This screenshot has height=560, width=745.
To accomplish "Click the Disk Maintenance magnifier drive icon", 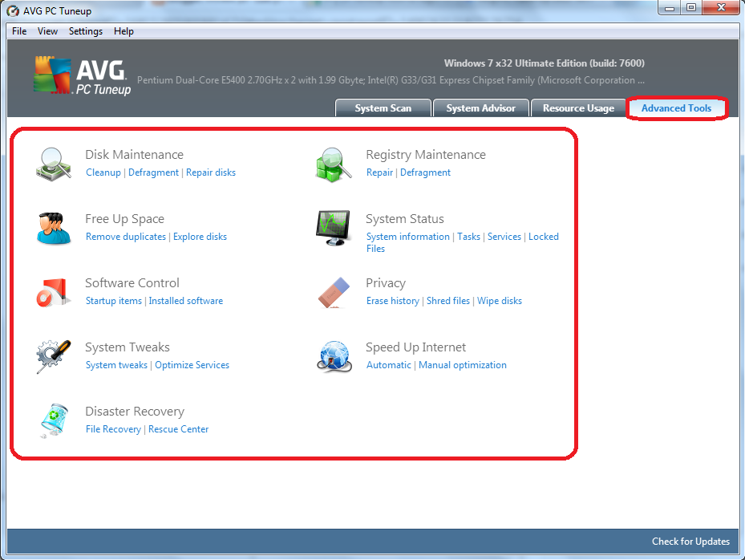I will coord(54,163).
